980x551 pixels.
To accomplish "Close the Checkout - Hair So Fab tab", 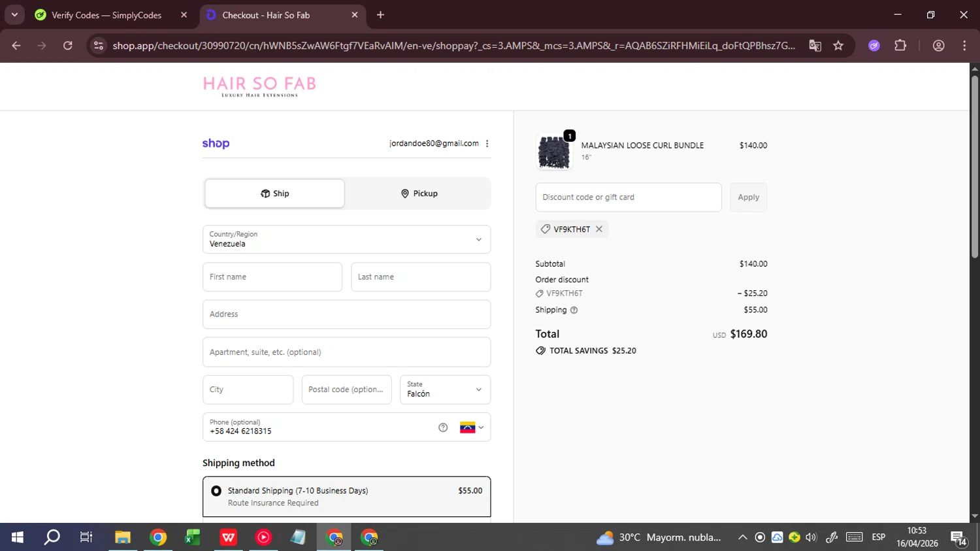I will [355, 15].
